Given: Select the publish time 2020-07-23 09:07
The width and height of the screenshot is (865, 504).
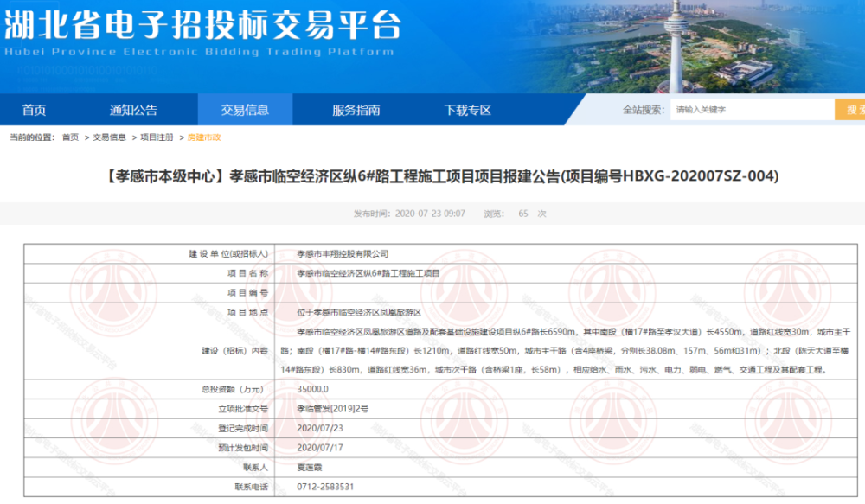Looking at the screenshot, I should pos(430,214).
